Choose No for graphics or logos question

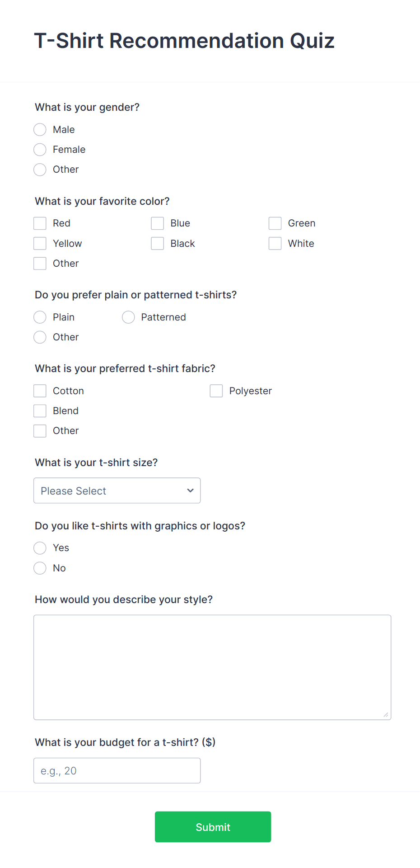(x=40, y=568)
